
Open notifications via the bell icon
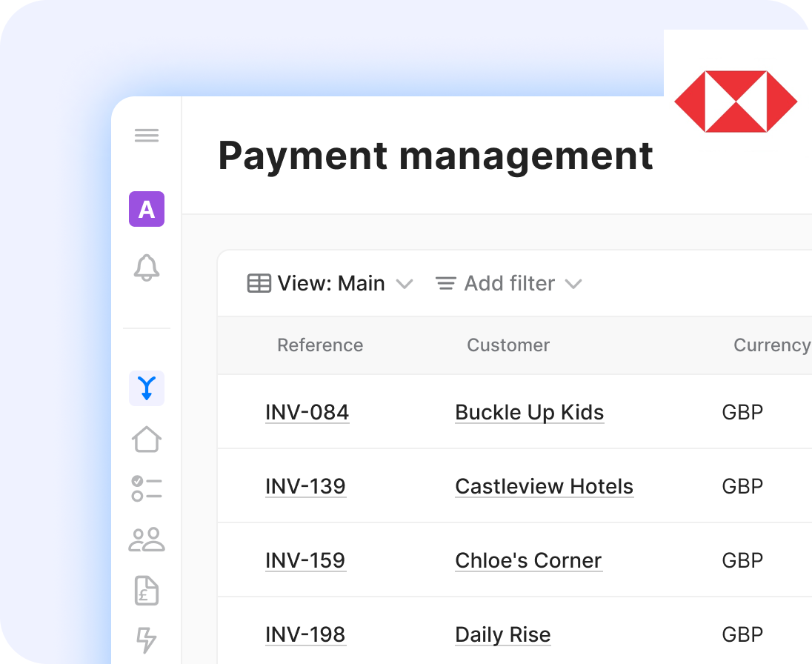click(x=147, y=268)
